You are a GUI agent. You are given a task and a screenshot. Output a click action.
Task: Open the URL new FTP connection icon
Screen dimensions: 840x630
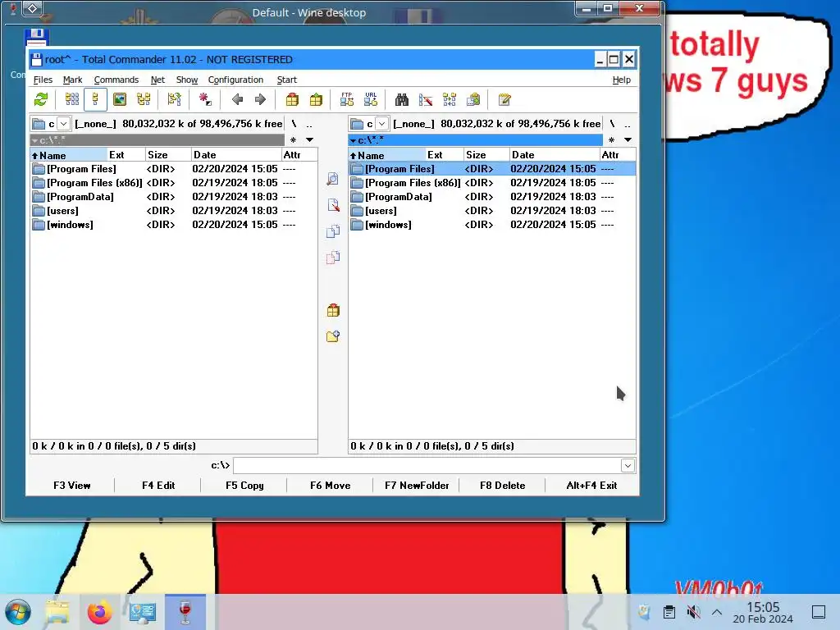click(x=371, y=99)
